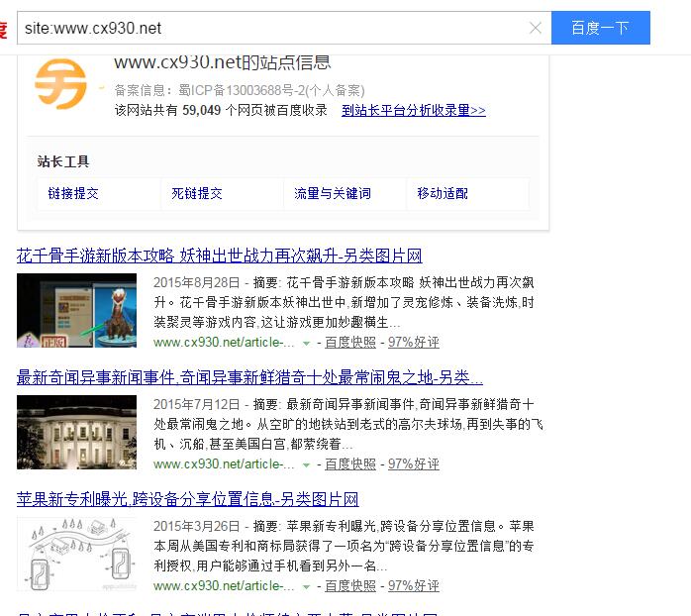Screen dimensions: 691x616
Task: Open the 移动适配 webmaster tool
Action: 443,193
